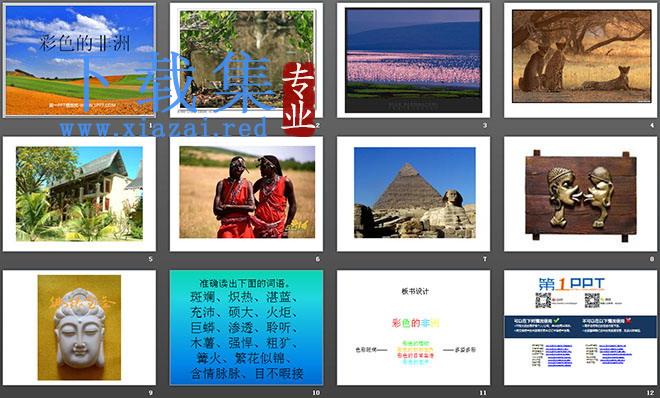Select the white Buddha head slide
Screen dimensions: 660x398
pyautogui.click(x=79, y=328)
